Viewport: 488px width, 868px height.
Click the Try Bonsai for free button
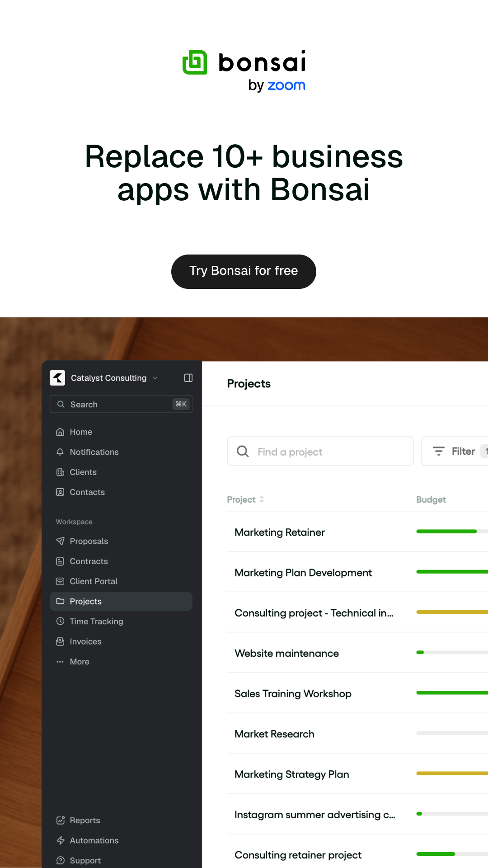coord(244,271)
